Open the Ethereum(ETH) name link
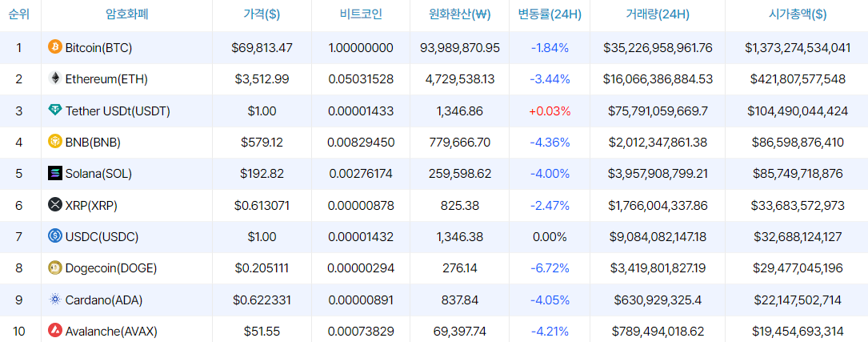868x342 pixels. pyautogui.click(x=107, y=79)
